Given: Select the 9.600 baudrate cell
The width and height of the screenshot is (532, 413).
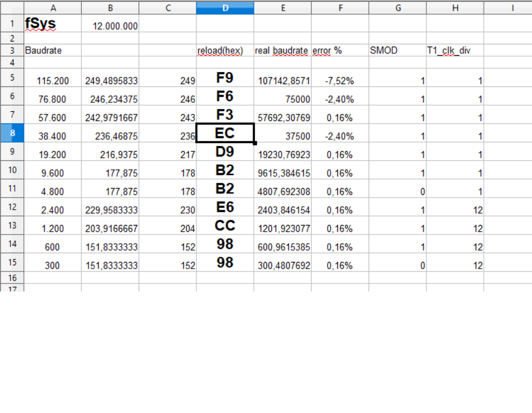Looking at the screenshot, I should tap(53, 170).
